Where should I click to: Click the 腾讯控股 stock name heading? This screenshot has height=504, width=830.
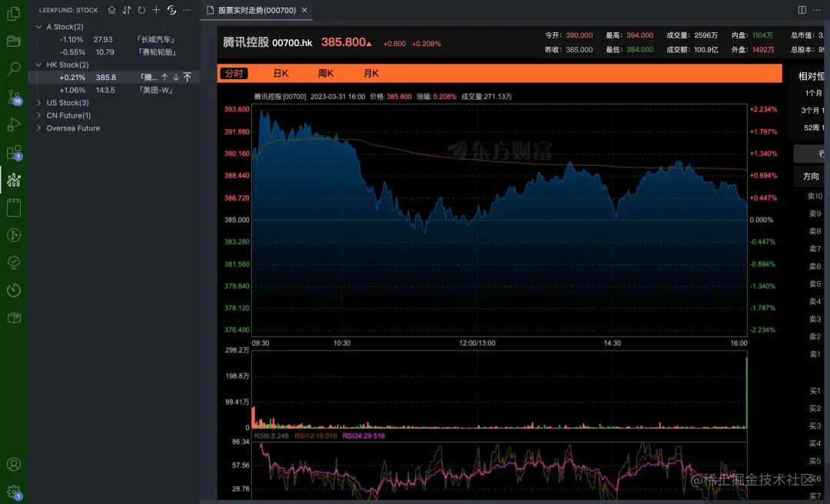tap(246, 42)
